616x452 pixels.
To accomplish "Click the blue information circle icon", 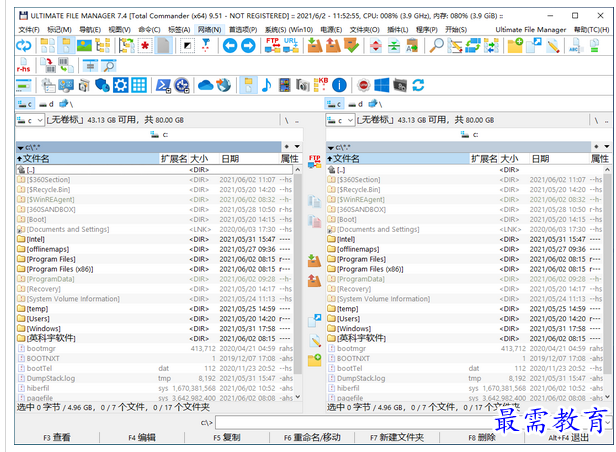I will 339,85.
